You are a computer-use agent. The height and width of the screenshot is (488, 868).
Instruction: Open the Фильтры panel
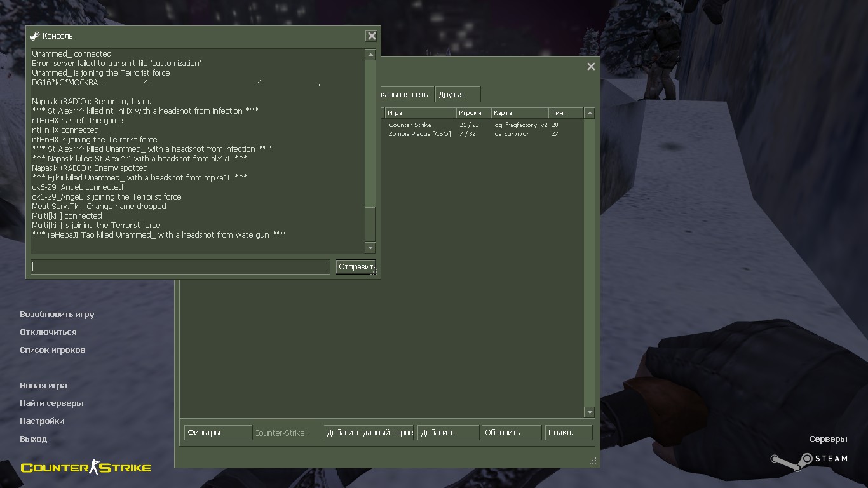pos(218,433)
